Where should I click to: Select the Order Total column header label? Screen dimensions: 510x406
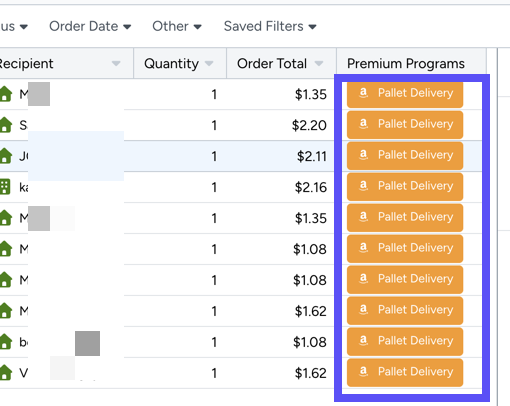(272, 63)
